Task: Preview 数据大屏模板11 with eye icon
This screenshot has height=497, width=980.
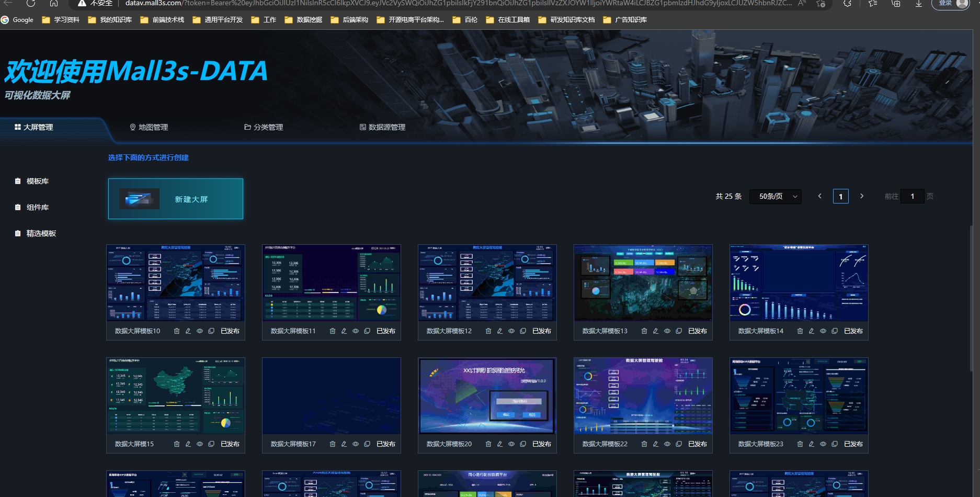Action: coord(356,331)
